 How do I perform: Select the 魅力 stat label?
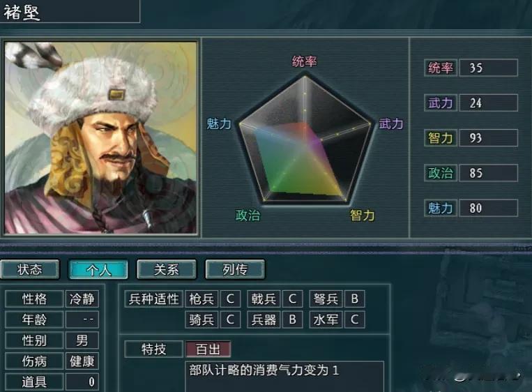441,208
